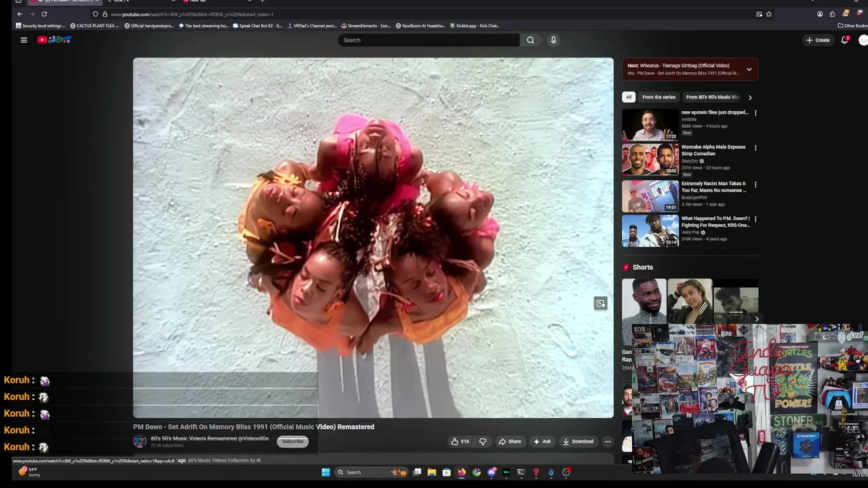Start voice search with the microphone icon
The width and height of the screenshot is (868, 488).
pyautogui.click(x=553, y=40)
